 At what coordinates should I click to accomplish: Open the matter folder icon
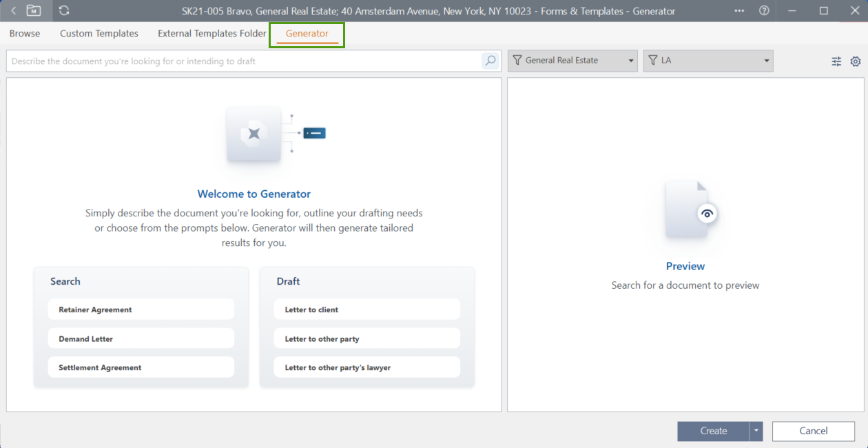34,11
